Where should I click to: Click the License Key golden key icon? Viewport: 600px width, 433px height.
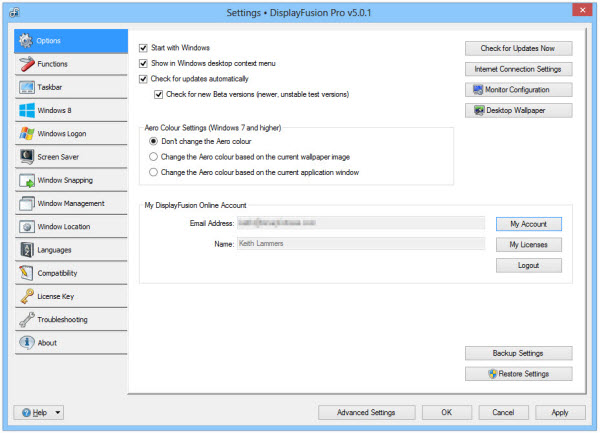tap(27, 296)
